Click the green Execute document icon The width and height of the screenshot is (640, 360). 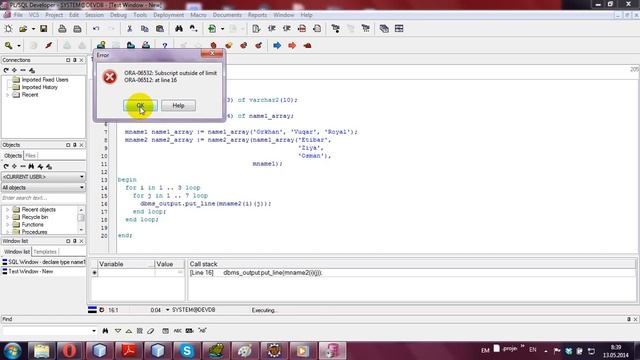(212, 29)
